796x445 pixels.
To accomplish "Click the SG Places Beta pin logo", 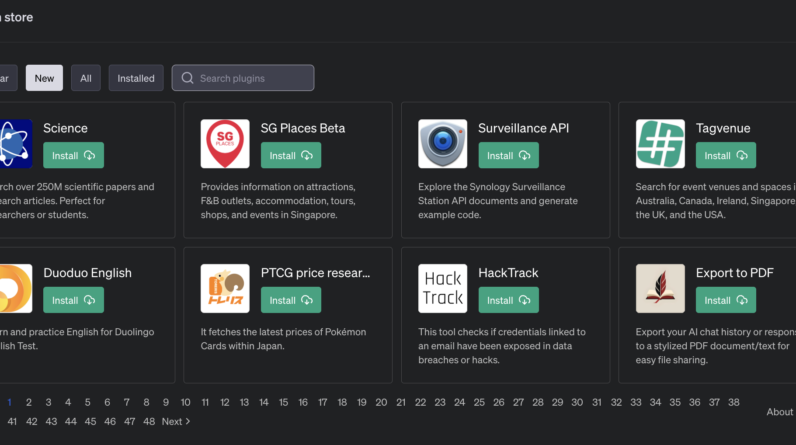I will (x=225, y=144).
